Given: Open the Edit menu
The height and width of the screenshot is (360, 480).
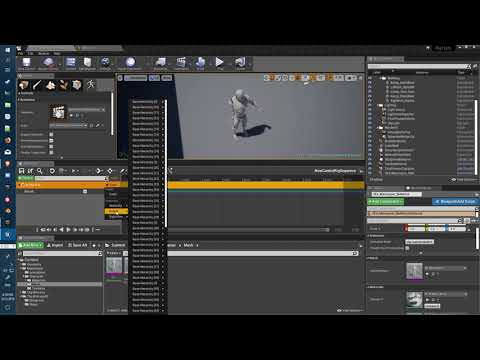Looking at the screenshot, I should point(31,53).
